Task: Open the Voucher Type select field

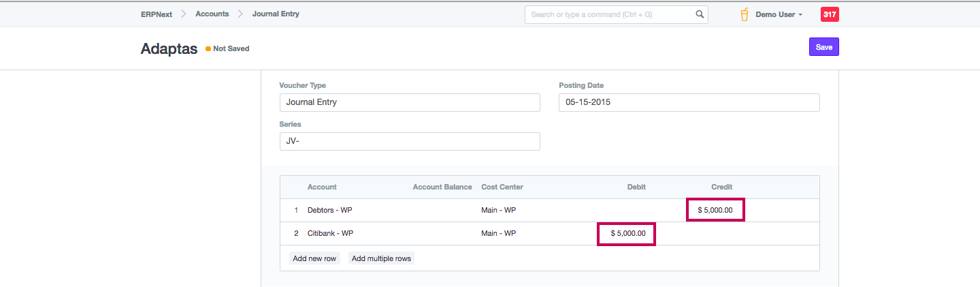Action: [409, 102]
